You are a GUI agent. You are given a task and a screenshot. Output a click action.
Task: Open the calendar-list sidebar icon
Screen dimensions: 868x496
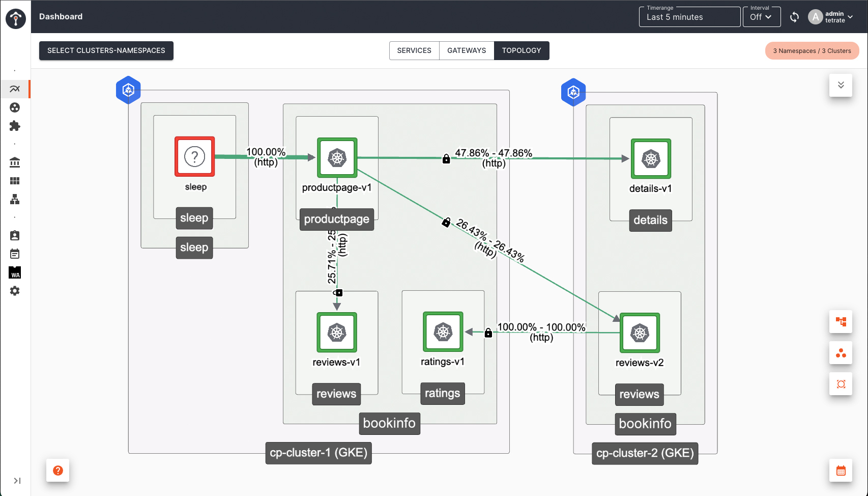(x=15, y=254)
